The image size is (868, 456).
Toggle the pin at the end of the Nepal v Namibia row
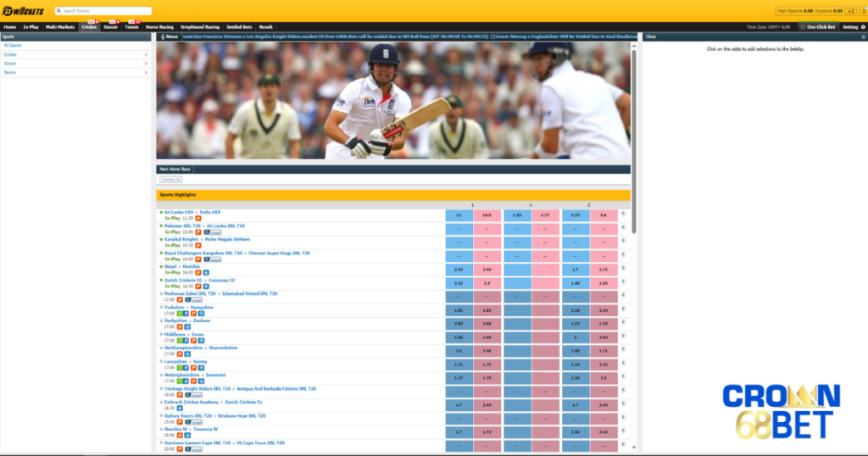623,268
